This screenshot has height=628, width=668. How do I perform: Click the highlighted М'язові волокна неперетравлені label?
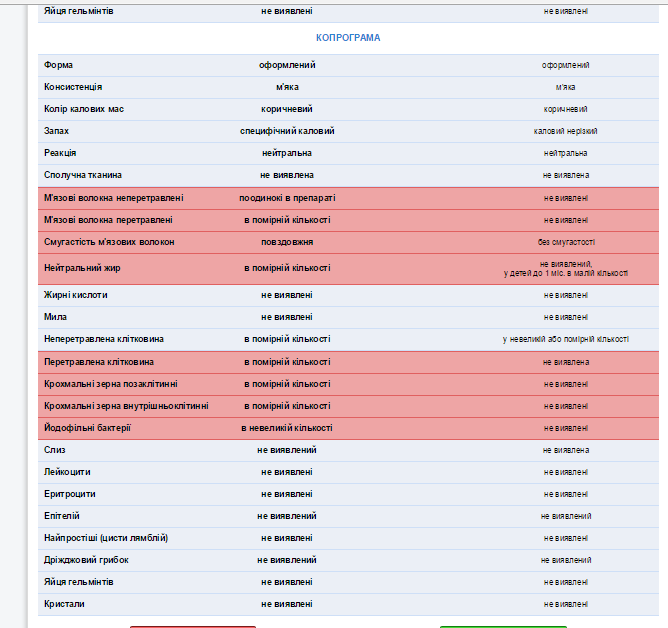point(113,198)
